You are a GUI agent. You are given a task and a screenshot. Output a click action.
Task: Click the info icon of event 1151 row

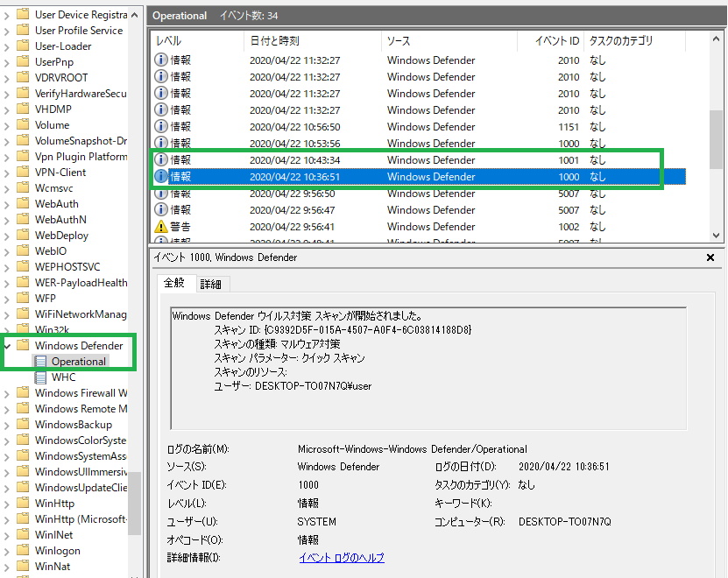coord(160,126)
